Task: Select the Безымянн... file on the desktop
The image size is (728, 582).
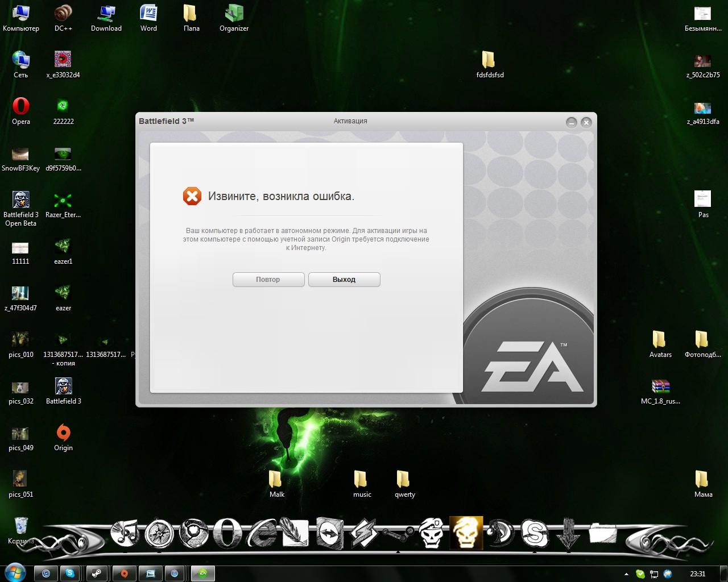Action: pyautogui.click(x=703, y=18)
